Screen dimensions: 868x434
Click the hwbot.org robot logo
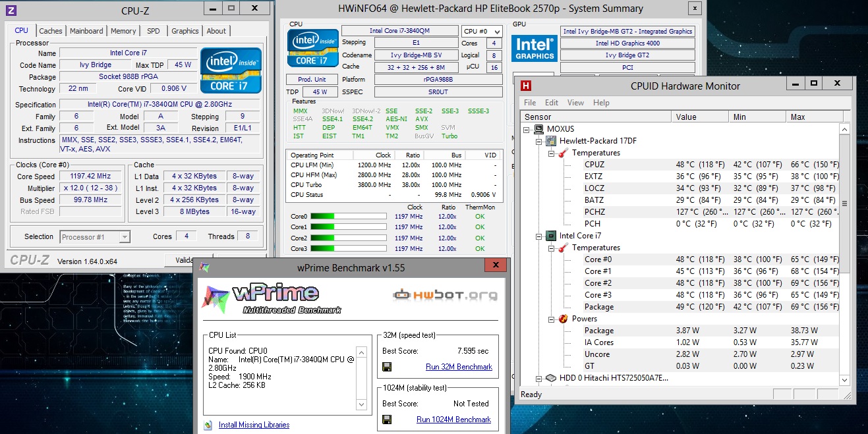click(445, 294)
